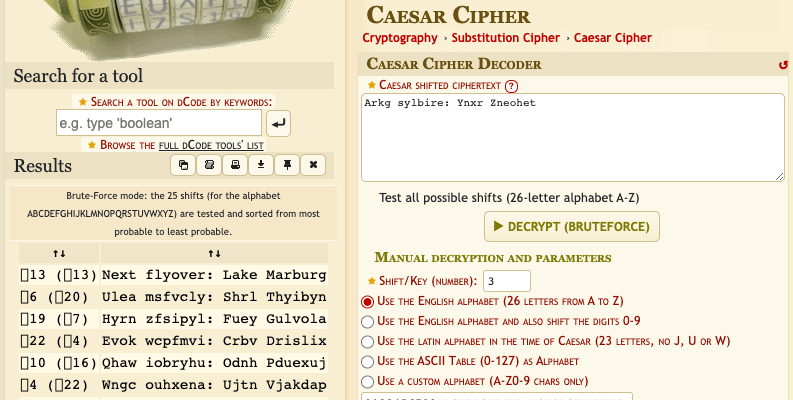Copy the results to clipboard
The image size is (793, 400).
[x=183, y=165]
